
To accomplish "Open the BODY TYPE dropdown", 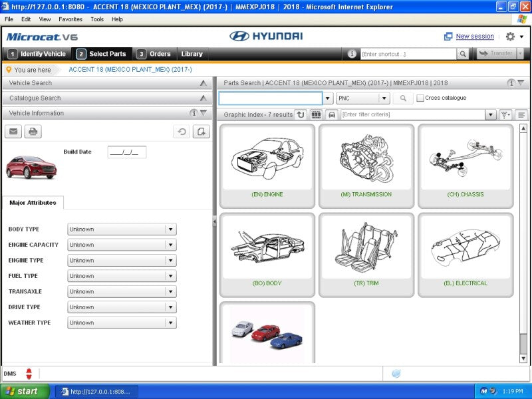I will [x=170, y=229].
